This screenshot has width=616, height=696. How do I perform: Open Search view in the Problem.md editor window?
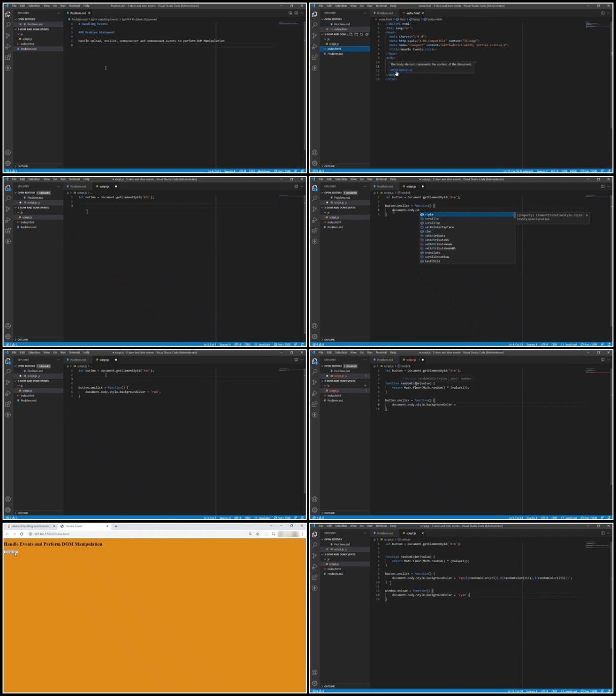click(8, 24)
